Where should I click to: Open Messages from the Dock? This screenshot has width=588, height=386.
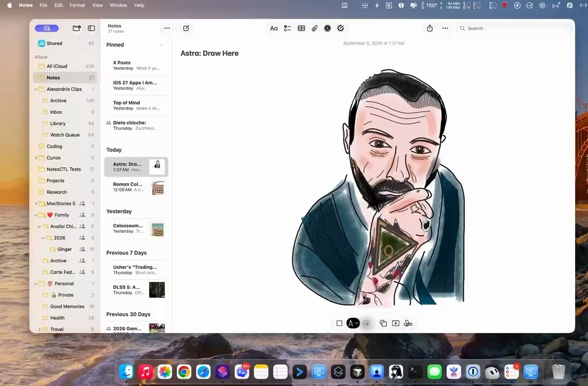coord(434,372)
